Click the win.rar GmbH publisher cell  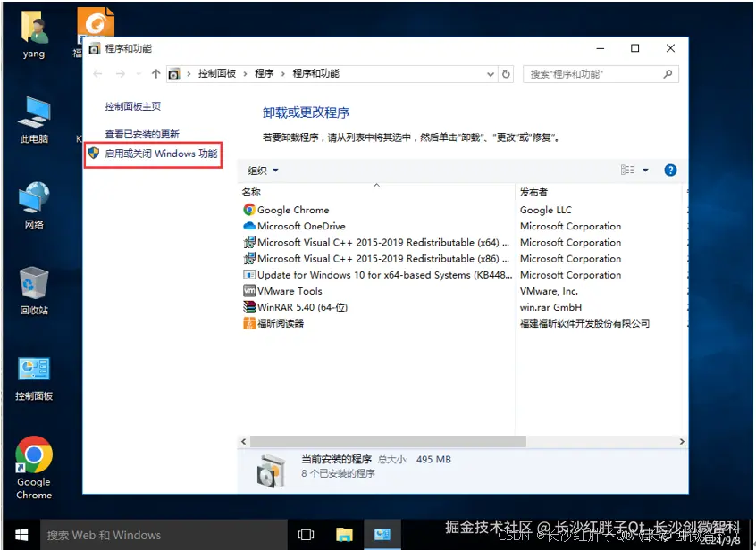(x=550, y=307)
